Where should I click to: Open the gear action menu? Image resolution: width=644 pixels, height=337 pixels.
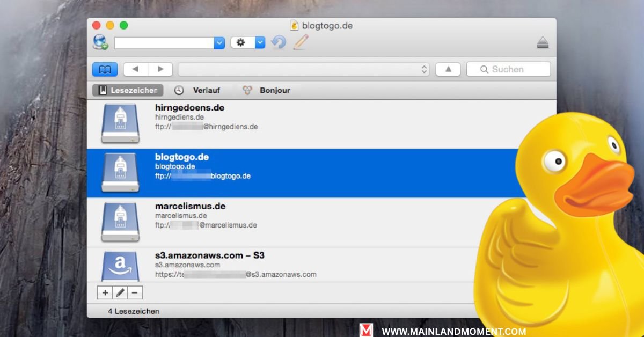point(248,42)
